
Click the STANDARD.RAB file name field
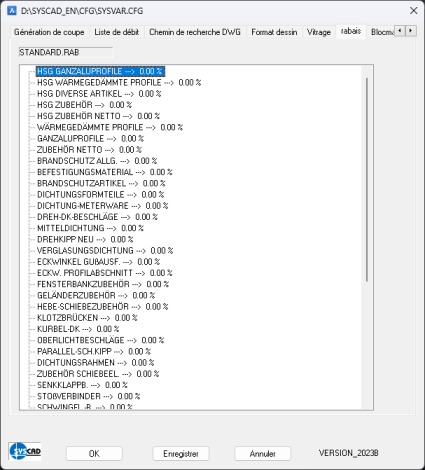[x=66, y=52]
